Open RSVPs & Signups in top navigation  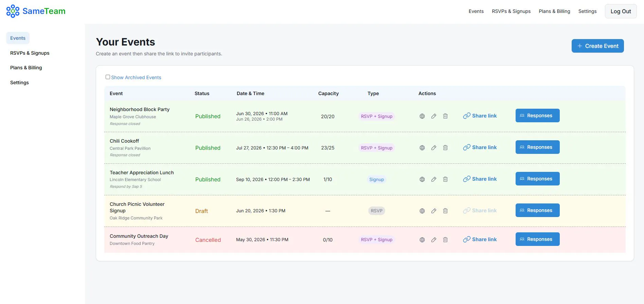(511, 11)
